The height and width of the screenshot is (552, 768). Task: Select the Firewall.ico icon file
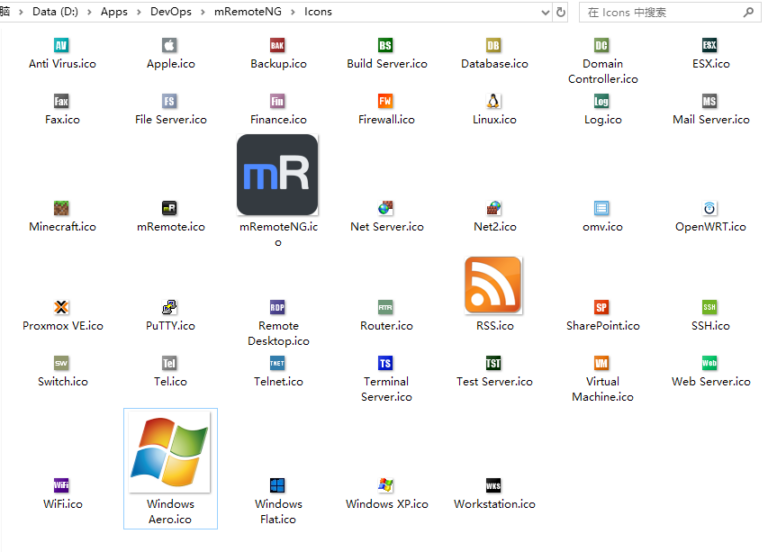point(386,102)
